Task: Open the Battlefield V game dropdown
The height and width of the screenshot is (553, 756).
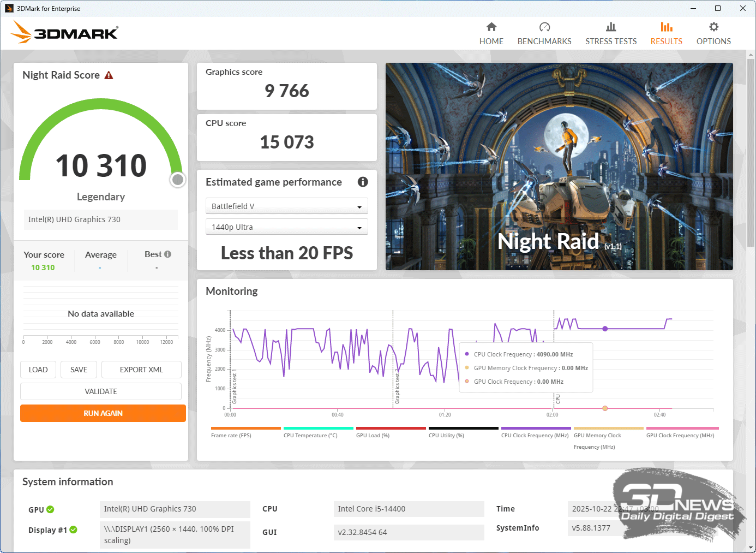Action: [x=286, y=206]
